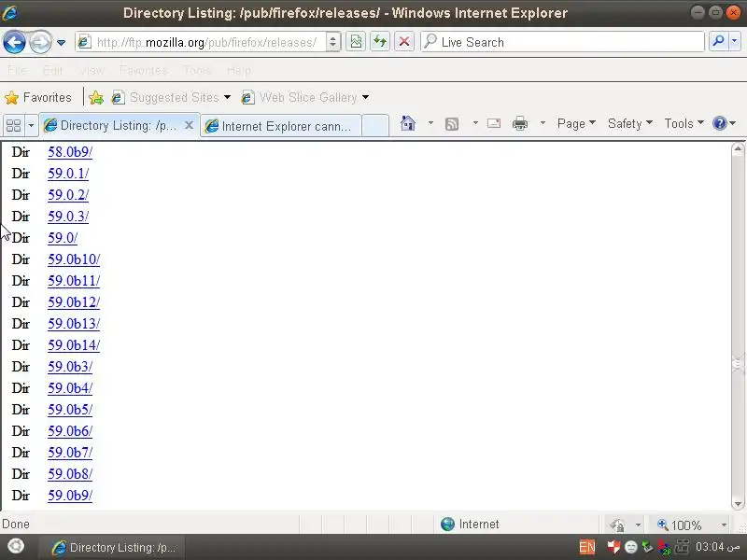Click the Refresh page icon

380,42
